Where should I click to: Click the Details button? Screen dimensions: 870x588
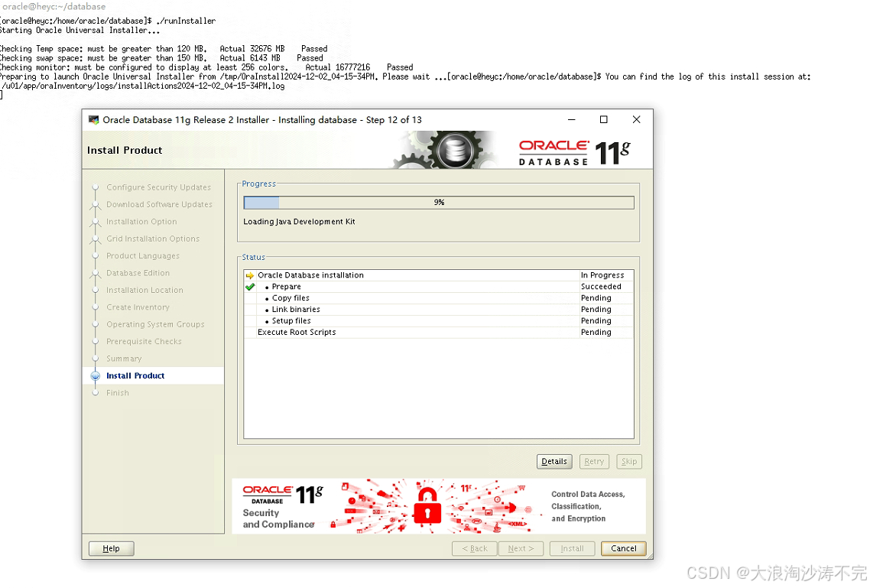553,462
